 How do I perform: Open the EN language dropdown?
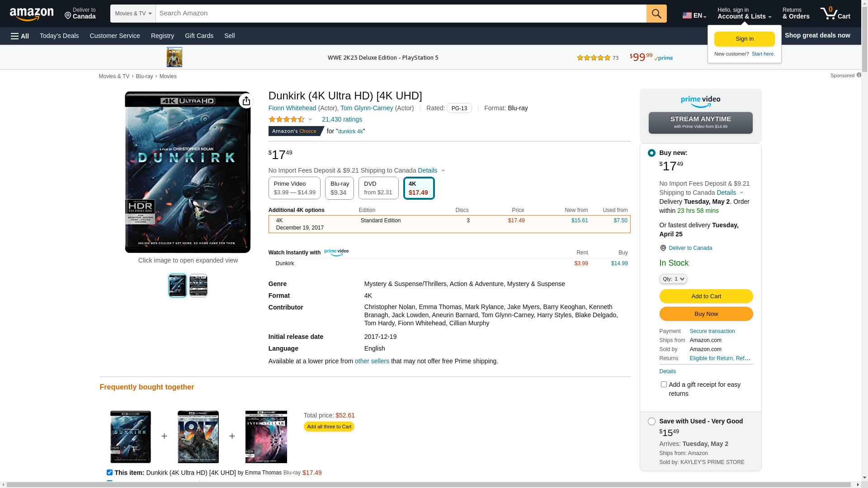[x=694, y=15]
